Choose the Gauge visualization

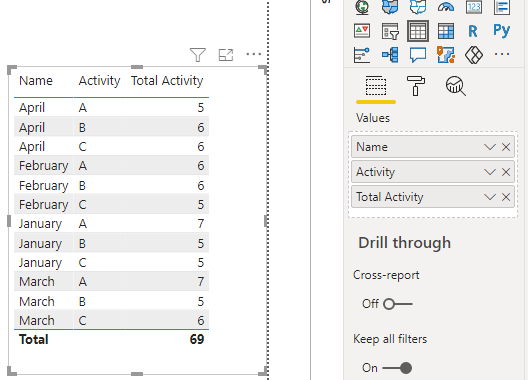446,7
